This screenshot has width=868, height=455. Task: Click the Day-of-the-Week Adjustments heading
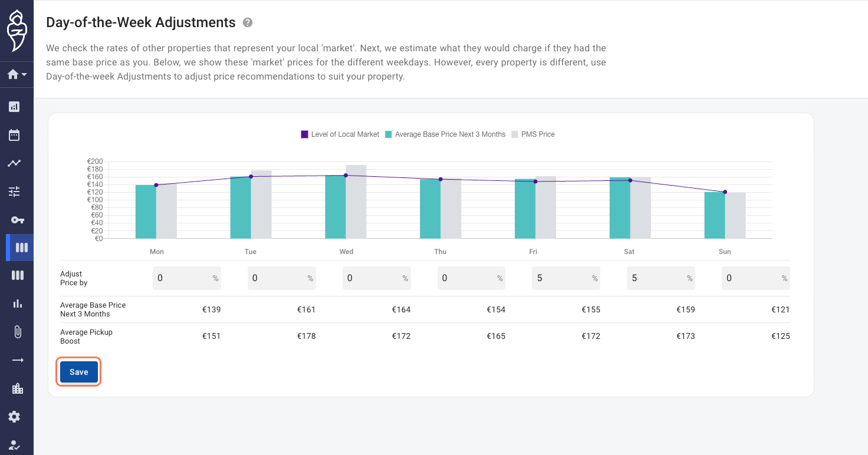point(141,22)
